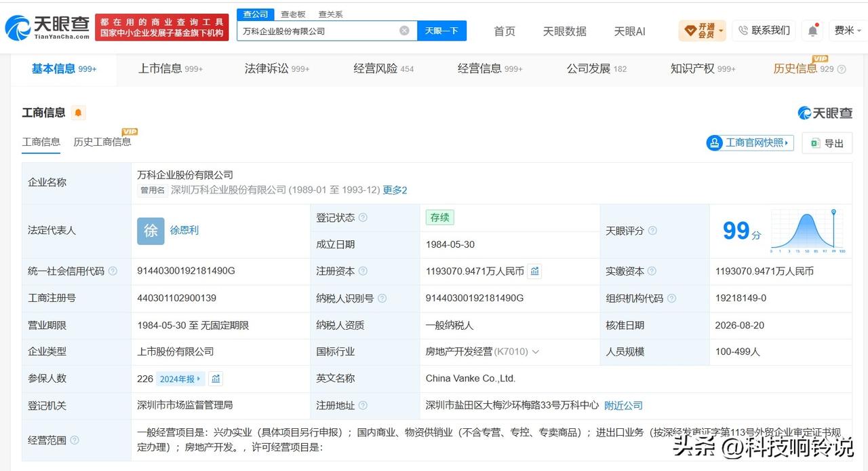Screen dimensions: 868x471
Task: Click the 附近公司 nearby companies link
Action: click(623, 405)
